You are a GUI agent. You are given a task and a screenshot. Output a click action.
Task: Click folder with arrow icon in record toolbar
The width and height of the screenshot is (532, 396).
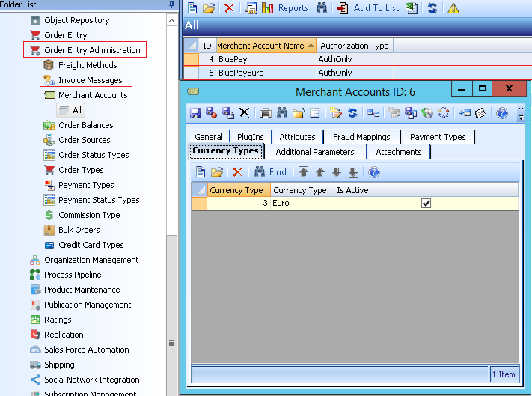pyautogui.click(x=299, y=113)
